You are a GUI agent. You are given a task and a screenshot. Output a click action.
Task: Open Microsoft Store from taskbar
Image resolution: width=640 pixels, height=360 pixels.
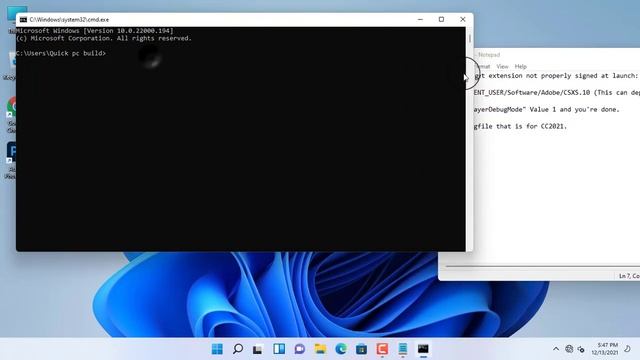tap(362, 349)
